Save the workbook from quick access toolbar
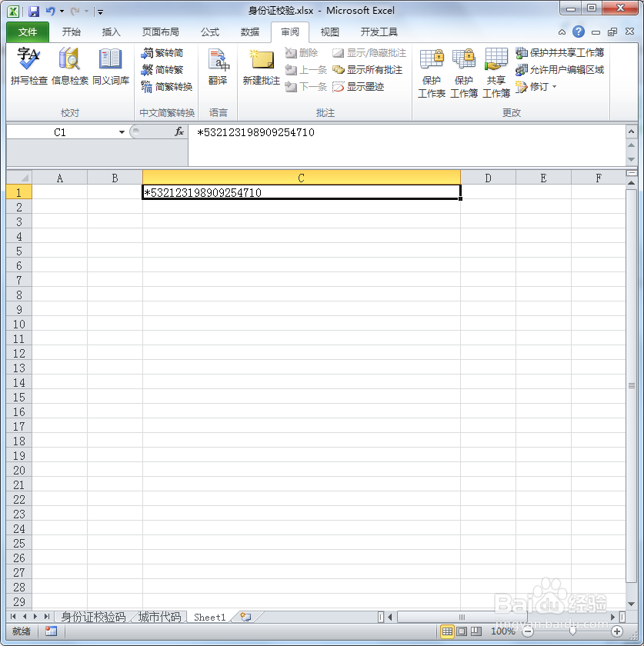 [x=34, y=11]
